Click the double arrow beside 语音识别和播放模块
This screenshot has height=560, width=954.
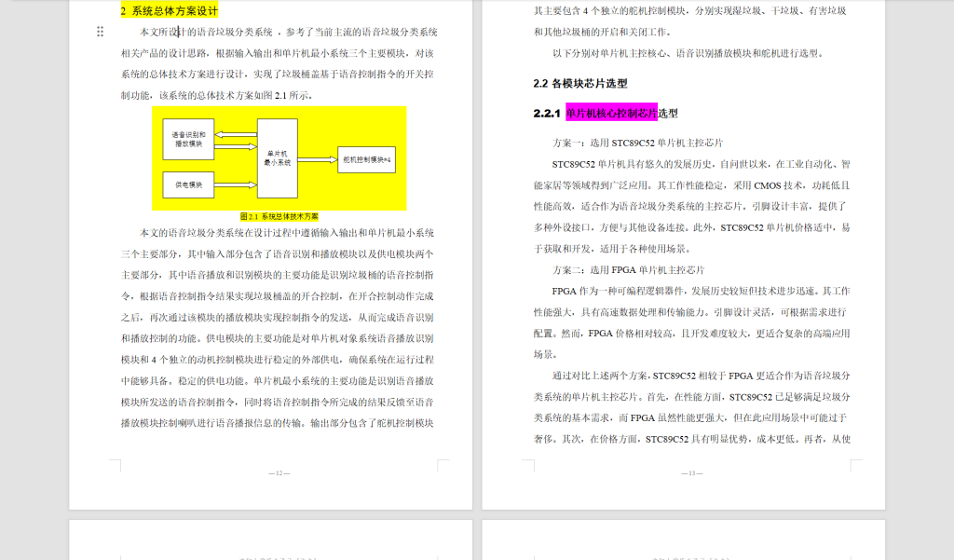pos(237,138)
